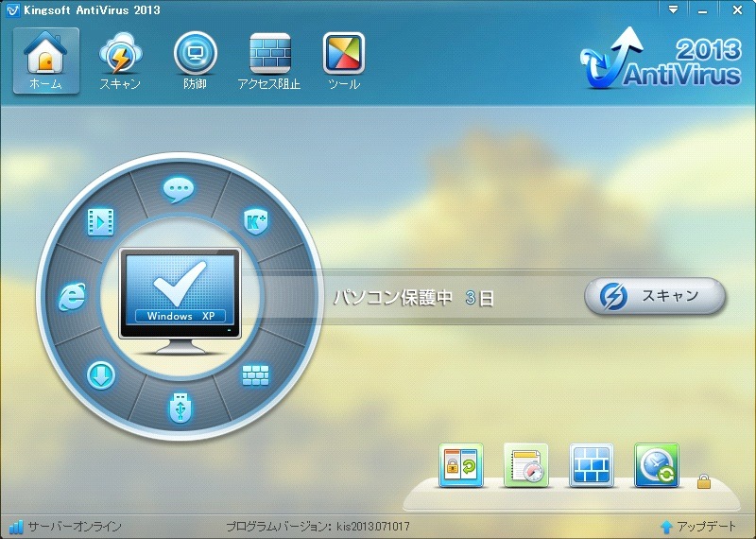The height and width of the screenshot is (539, 756).
Task: Go to the アクセス阻止 firewall tab
Action: pyautogui.click(x=269, y=61)
